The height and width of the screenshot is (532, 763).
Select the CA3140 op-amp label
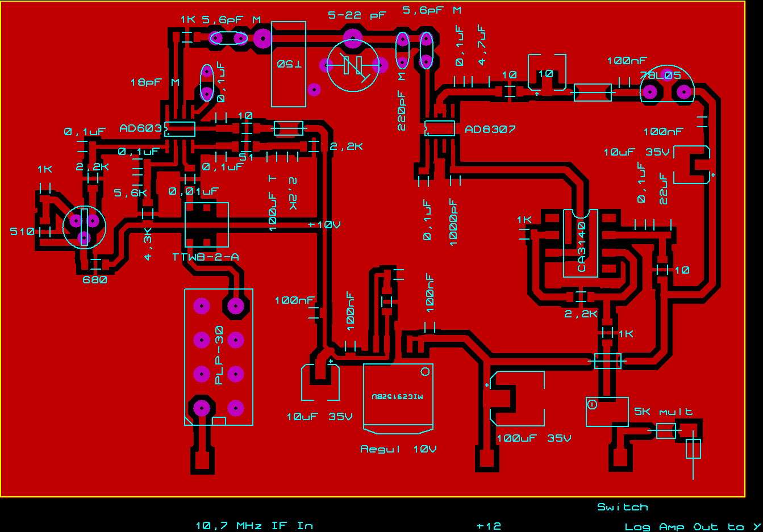click(581, 247)
